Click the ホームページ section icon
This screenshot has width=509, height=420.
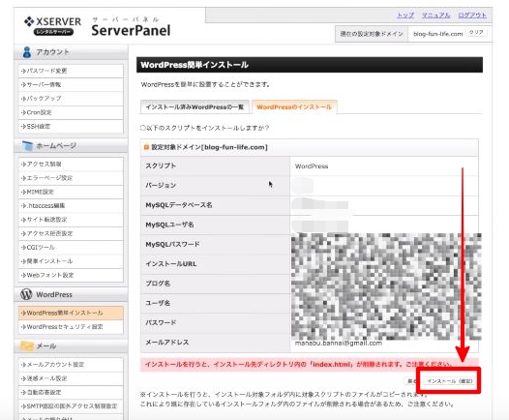click(28, 146)
